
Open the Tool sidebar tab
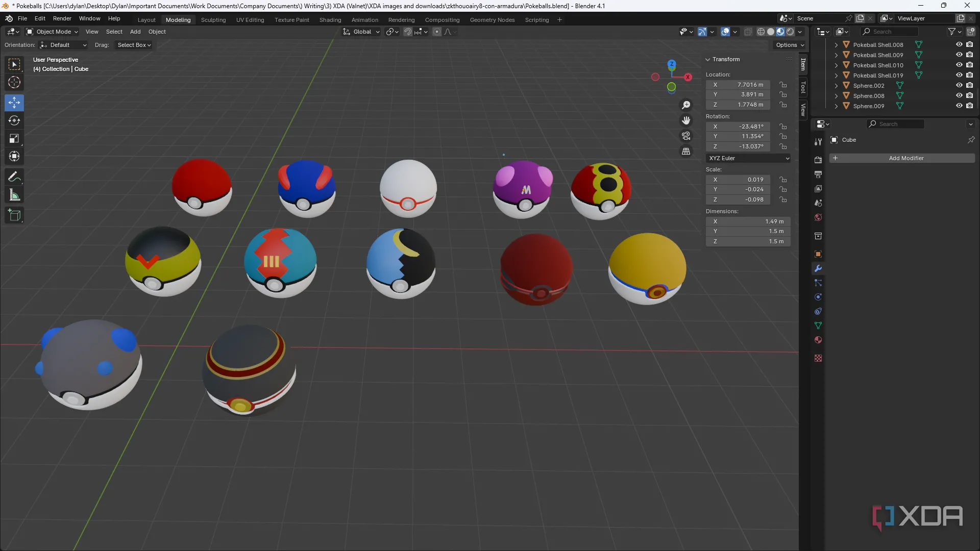[803, 88]
